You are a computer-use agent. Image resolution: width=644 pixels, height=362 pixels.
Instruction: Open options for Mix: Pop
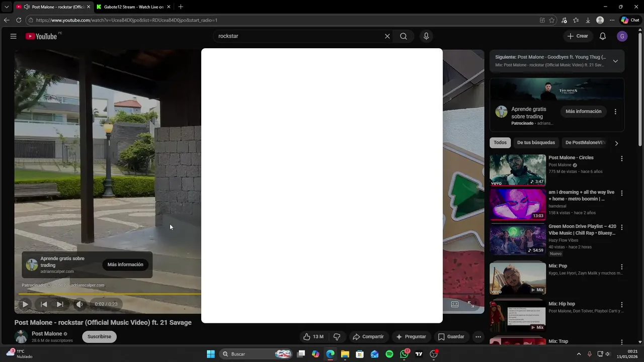point(622,267)
